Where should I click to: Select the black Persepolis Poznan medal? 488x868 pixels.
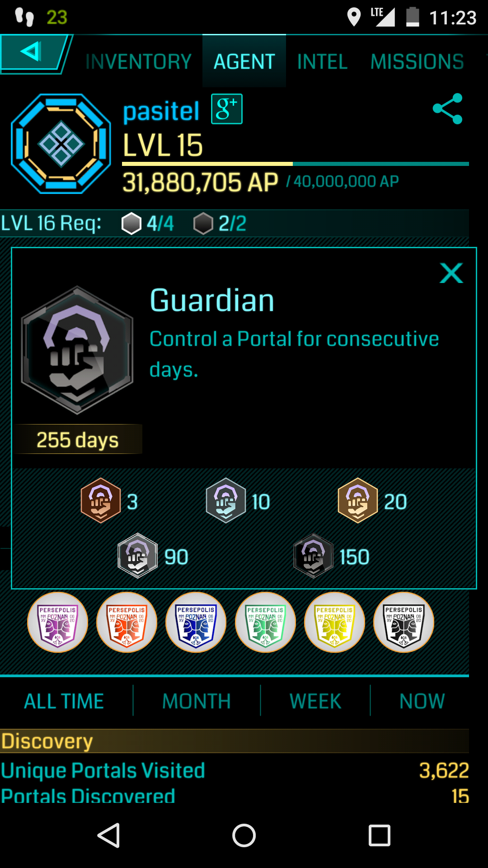point(404,622)
